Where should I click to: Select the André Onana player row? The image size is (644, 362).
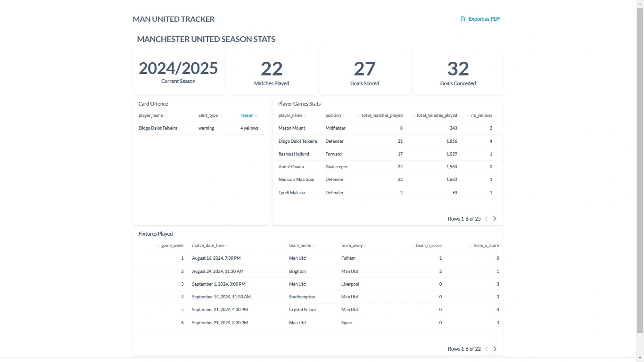388,167
